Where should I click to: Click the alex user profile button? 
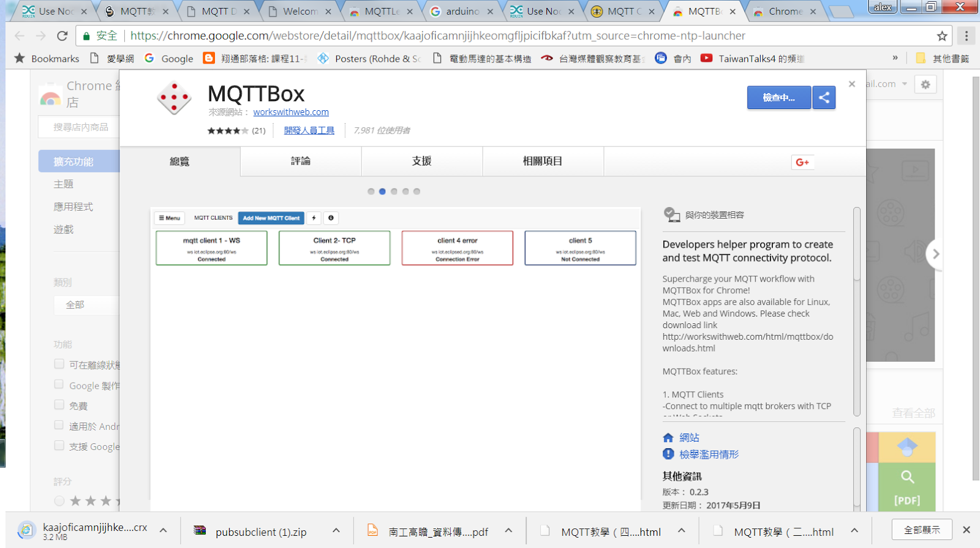point(883,7)
